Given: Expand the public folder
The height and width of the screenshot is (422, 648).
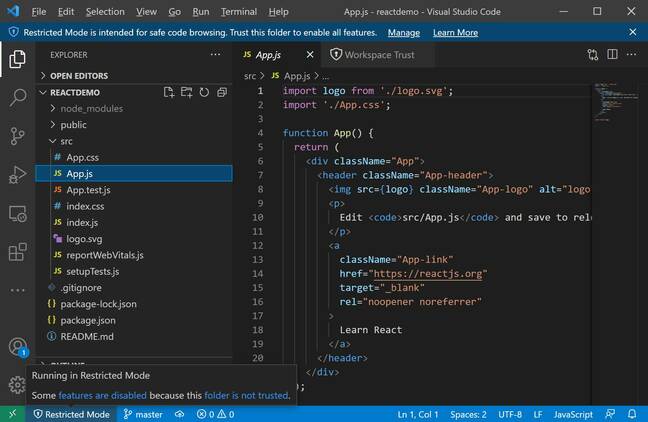Looking at the screenshot, I should (134, 125).
